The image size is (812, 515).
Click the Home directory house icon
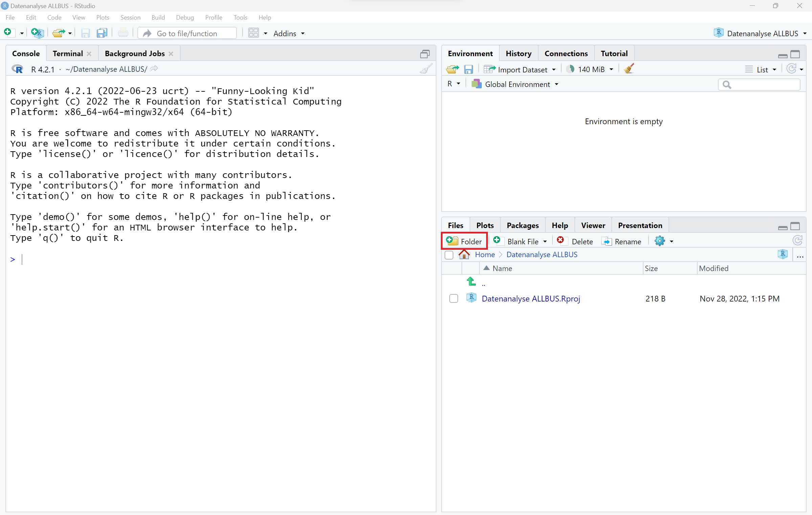464,254
